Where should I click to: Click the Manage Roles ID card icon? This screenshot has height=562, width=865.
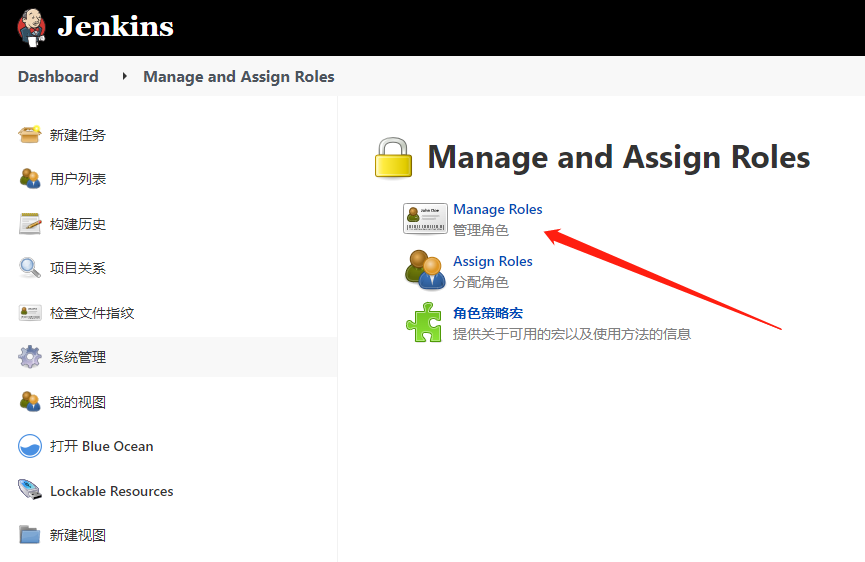click(425, 219)
